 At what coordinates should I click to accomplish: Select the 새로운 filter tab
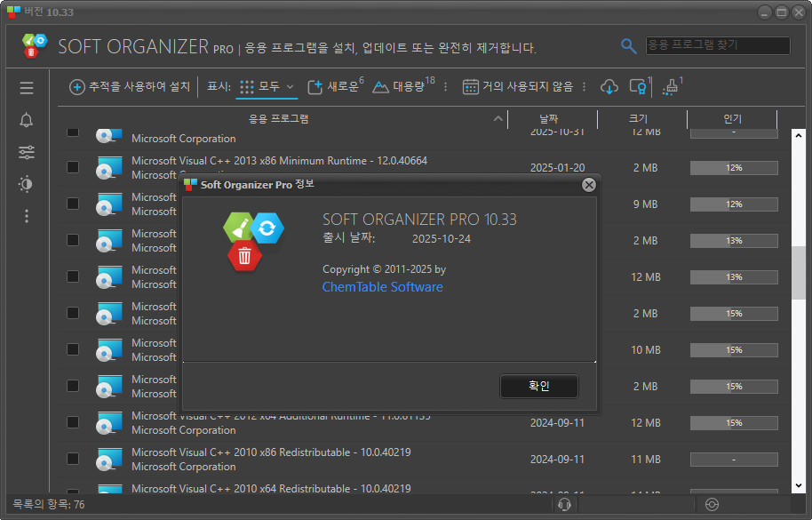click(336, 86)
